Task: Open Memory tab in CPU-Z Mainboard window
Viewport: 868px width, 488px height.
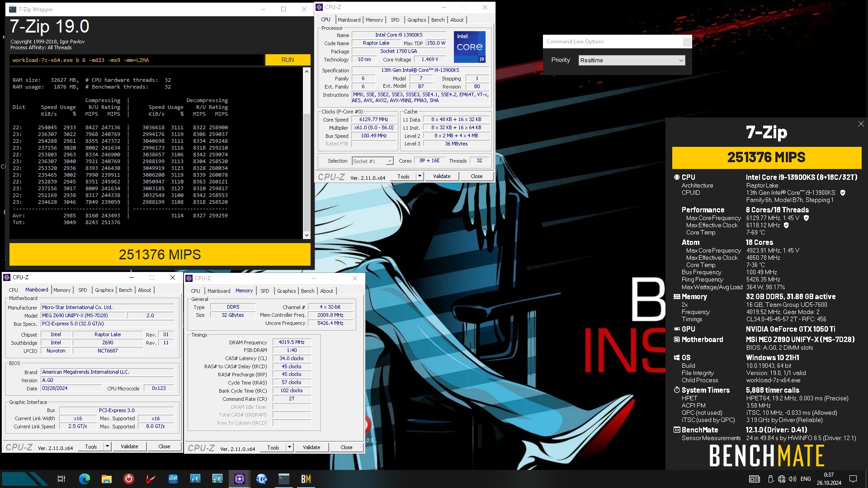Action: 62,290
